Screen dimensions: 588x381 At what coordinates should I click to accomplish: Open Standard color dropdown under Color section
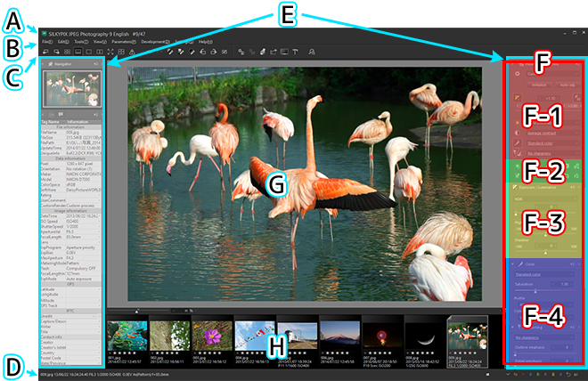coord(545,274)
